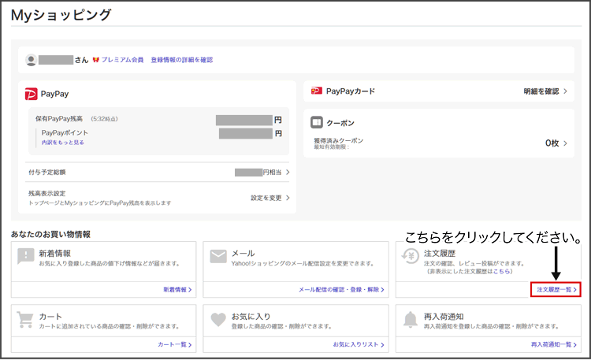Click the PayPayポイント label
591x364 pixels.
coord(65,132)
